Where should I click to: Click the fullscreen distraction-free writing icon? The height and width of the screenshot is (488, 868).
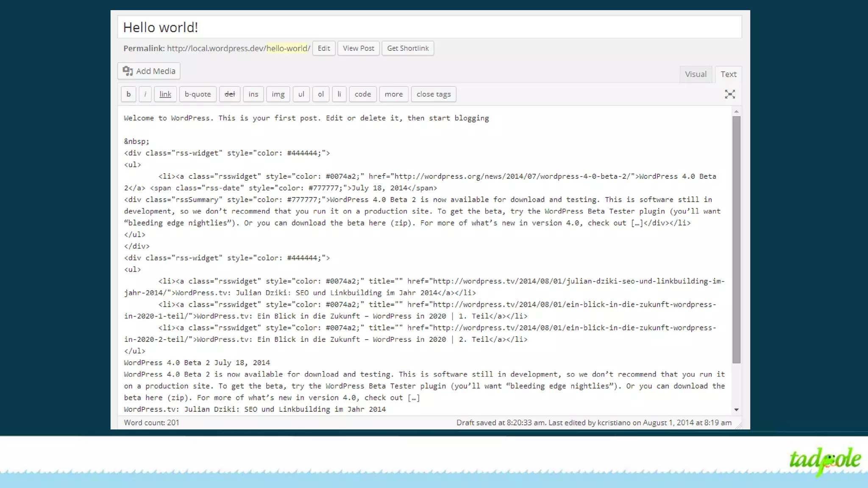tap(729, 94)
